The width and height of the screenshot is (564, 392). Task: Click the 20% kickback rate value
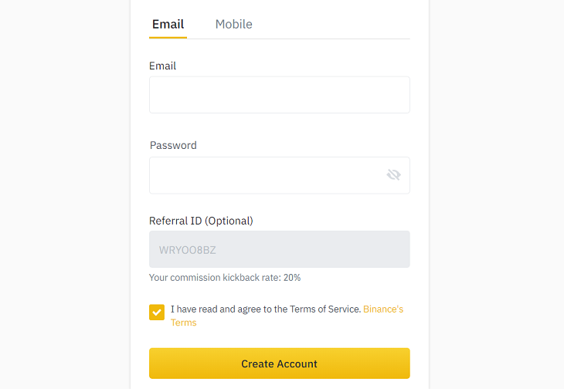[292, 277]
